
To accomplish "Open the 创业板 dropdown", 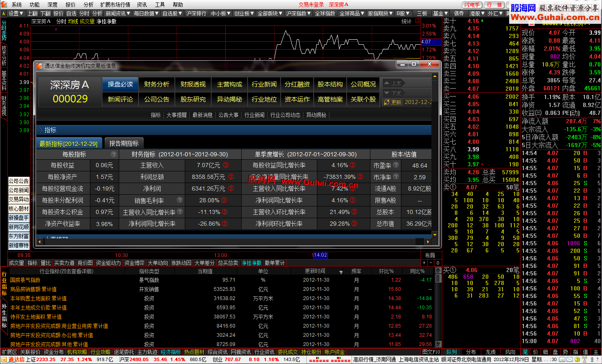I will coord(245,13).
